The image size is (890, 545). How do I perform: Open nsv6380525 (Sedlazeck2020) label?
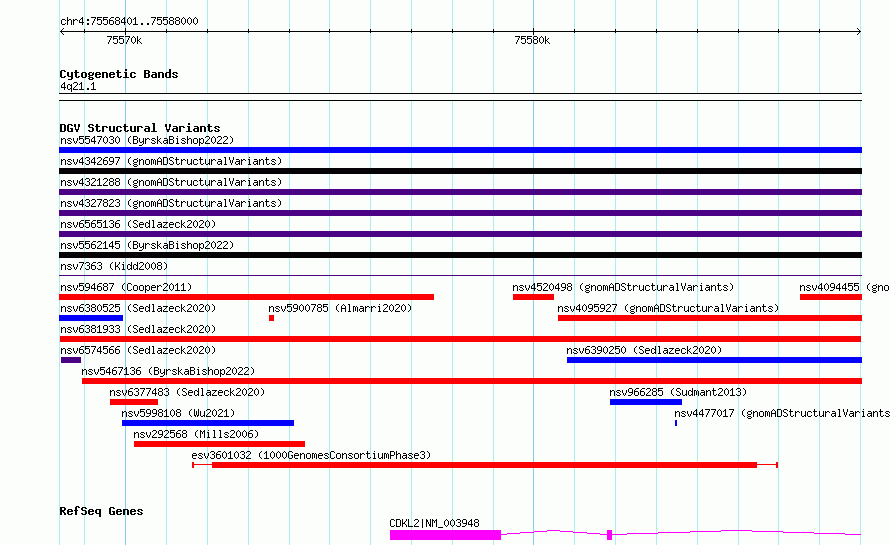(138, 308)
